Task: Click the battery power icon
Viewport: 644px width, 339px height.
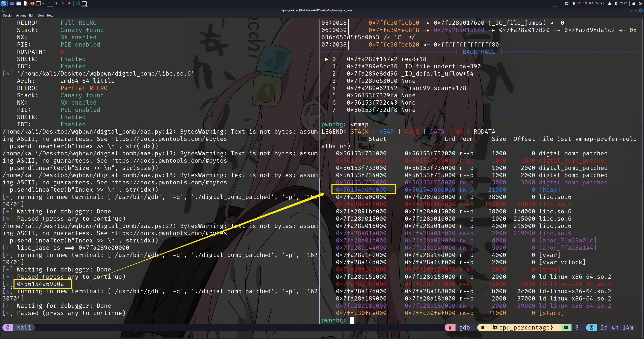Action: [x=616, y=3]
